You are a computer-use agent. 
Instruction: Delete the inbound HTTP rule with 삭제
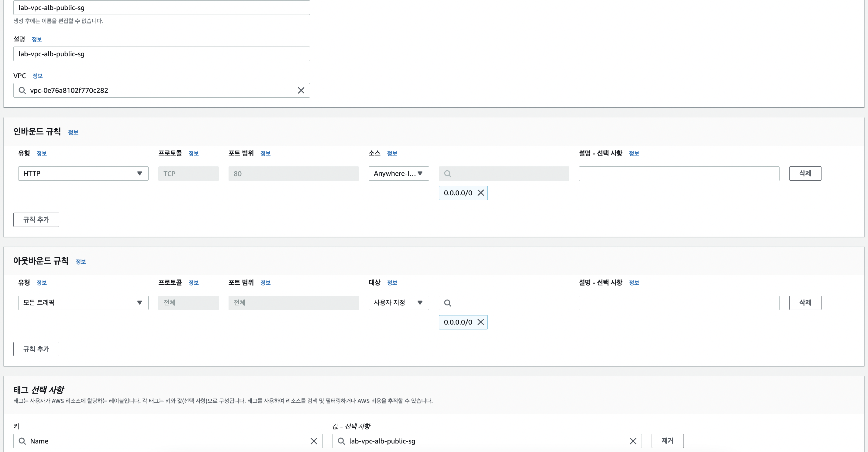click(x=805, y=173)
